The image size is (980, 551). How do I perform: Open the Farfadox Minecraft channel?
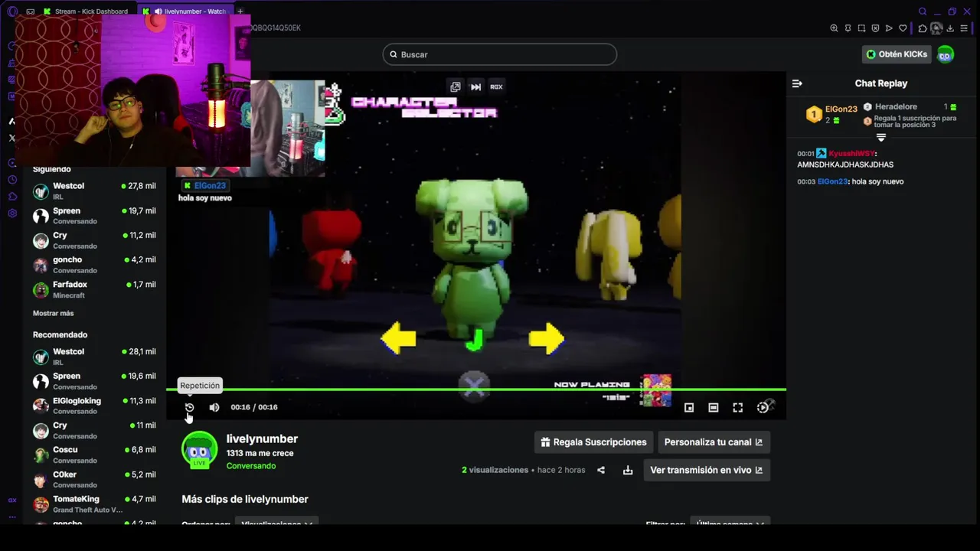point(94,289)
